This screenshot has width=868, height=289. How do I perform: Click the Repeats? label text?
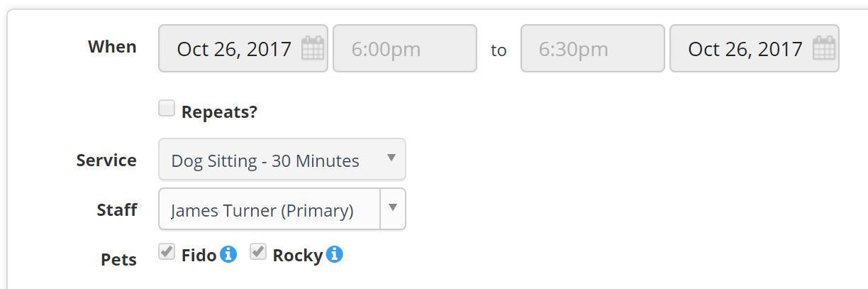pyautogui.click(x=219, y=112)
